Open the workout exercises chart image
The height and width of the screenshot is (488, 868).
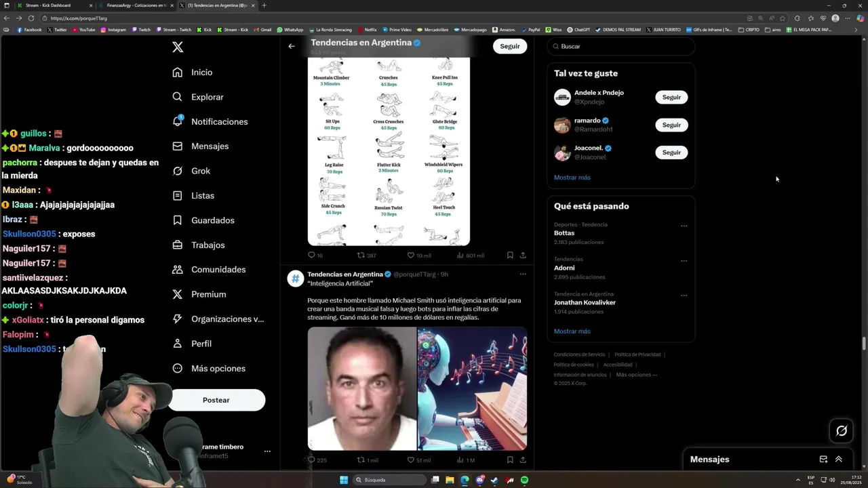coord(389,151)
